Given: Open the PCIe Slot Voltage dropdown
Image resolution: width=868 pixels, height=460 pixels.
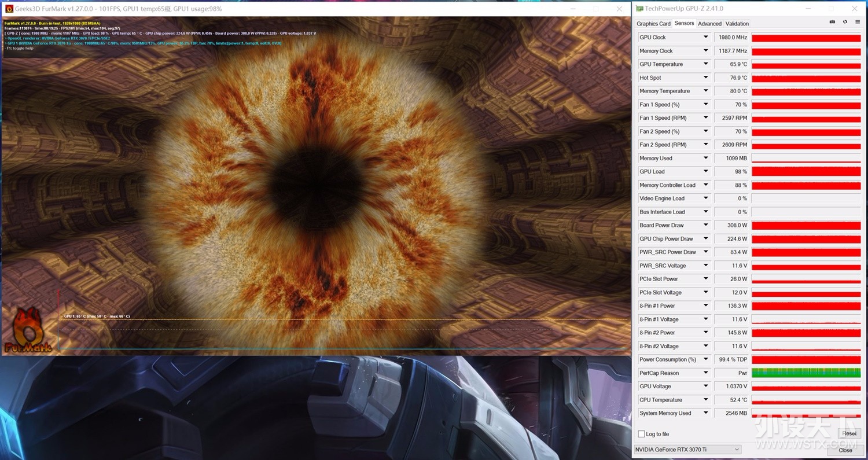Looking at the screenshot, I should coord(705,292).
